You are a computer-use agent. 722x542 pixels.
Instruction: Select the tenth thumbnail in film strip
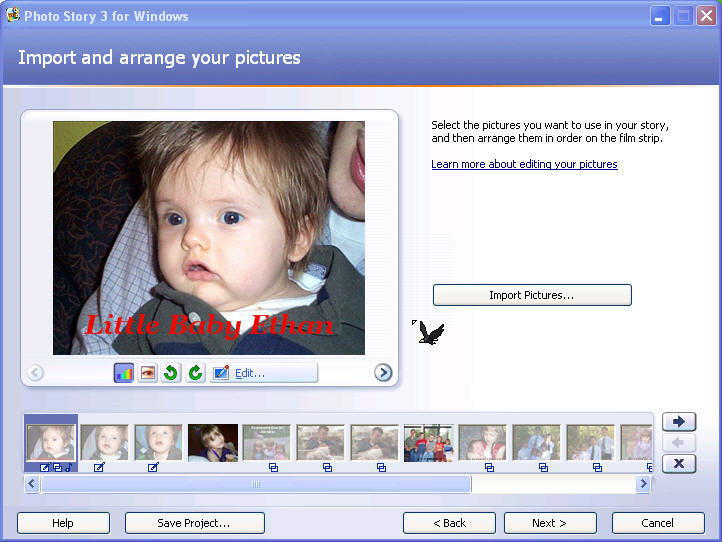coord(536,443)
